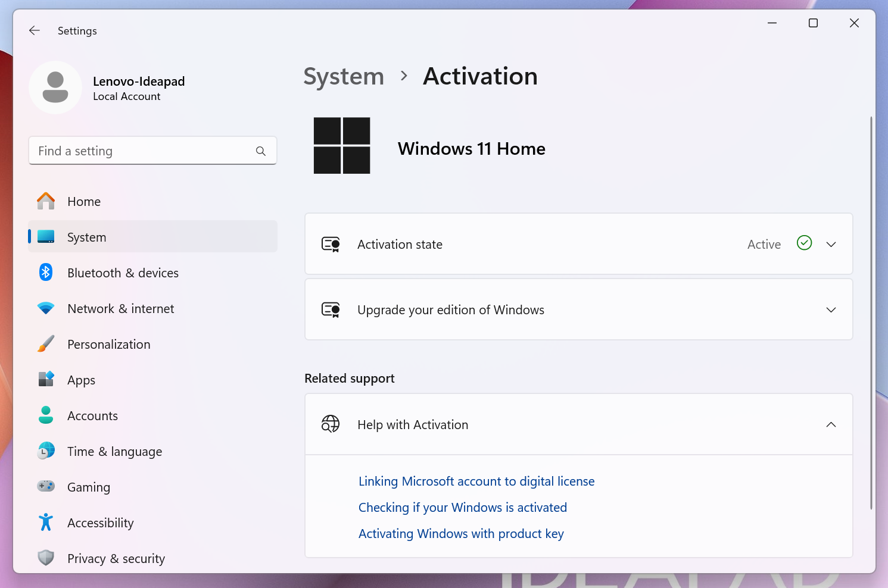This screenshot has height=588, width=888.
Task: Click the System monitor icon
Action: pyautogui.click(x=46, y=237)
